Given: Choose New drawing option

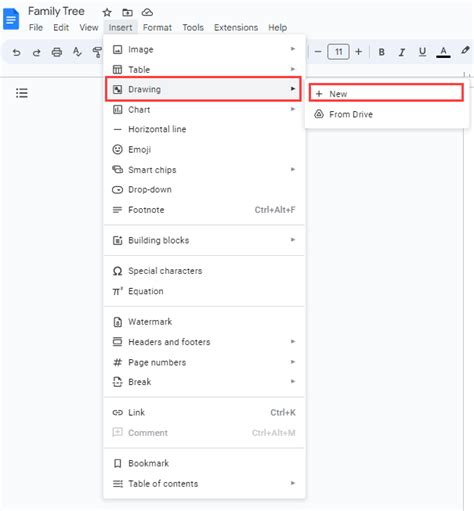Looking at the screenshot, I should 386,94.
